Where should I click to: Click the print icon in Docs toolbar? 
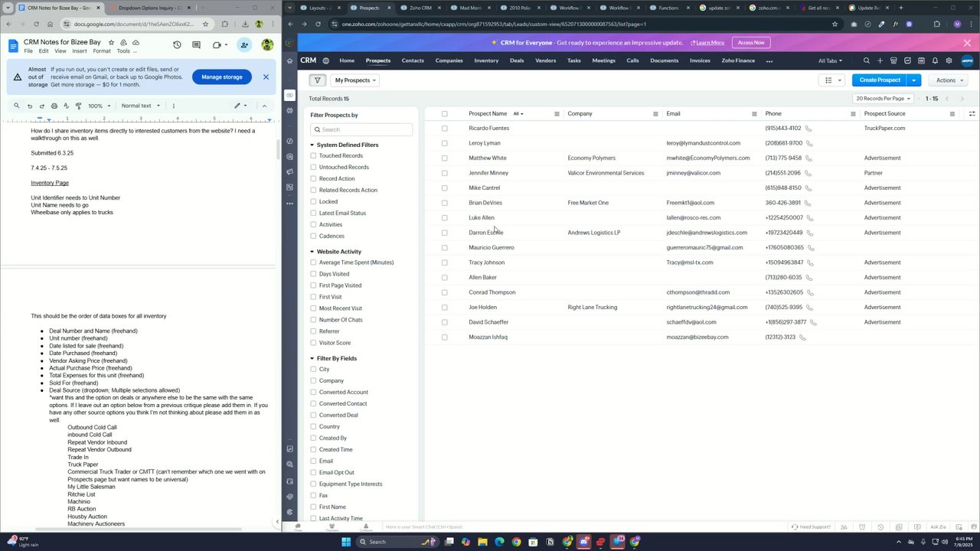pyautogui.click(x=54, y=106)
